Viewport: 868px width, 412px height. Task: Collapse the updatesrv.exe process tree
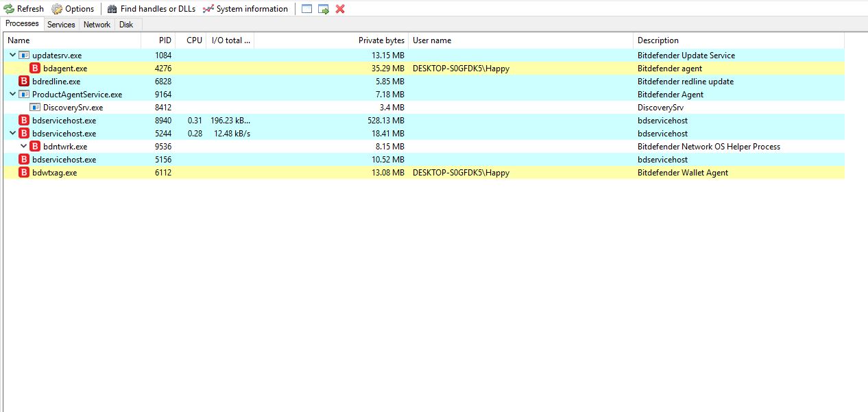[12, 56]
